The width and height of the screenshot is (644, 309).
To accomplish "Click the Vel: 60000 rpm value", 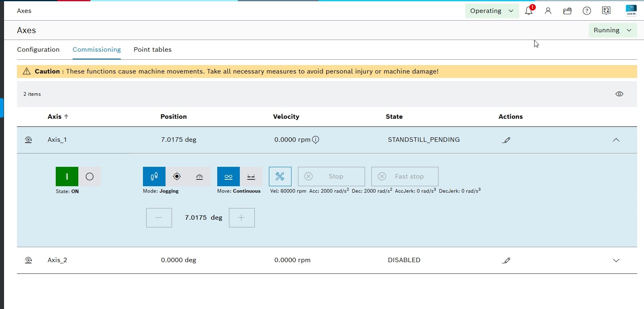I will pos(288,191).
